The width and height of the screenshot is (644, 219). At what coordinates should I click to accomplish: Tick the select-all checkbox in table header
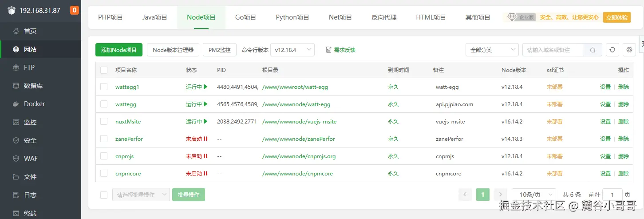(104, 70)
